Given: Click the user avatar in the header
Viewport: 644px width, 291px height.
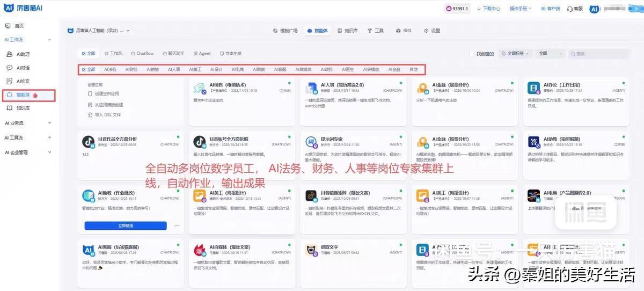Looking at the screenshot, I should pyautogui.click(x=594, y=9).
